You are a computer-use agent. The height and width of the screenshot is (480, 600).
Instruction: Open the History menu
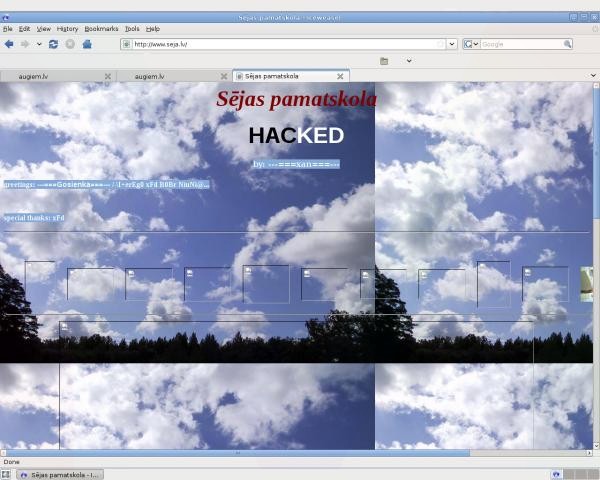(67, 29)
